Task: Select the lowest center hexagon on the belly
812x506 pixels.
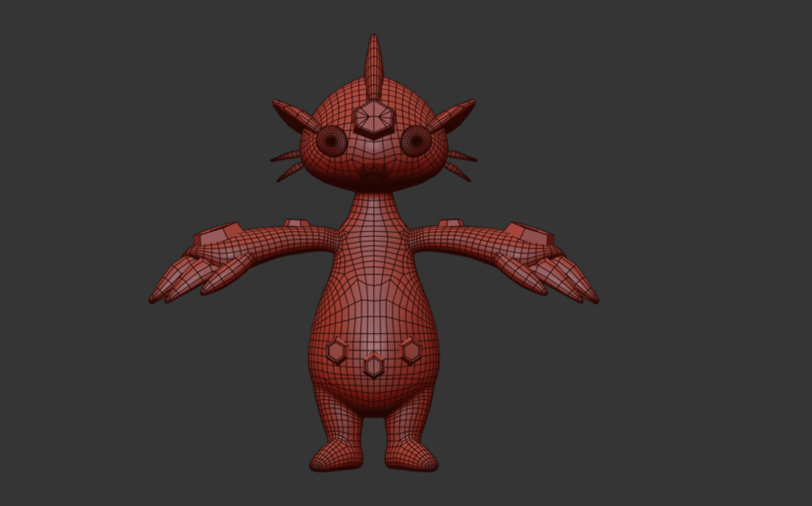Action: pyautogui.click(x=373, y=365)
